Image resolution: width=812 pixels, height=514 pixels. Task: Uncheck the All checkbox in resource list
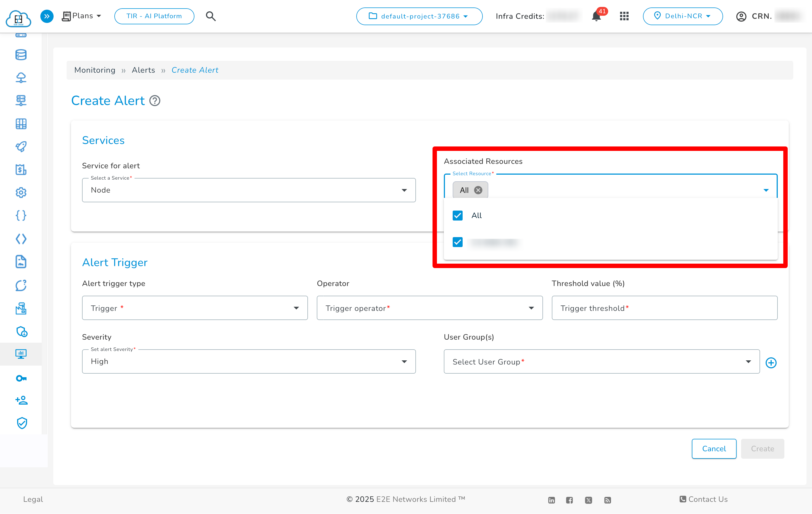[x=457, y=215]
